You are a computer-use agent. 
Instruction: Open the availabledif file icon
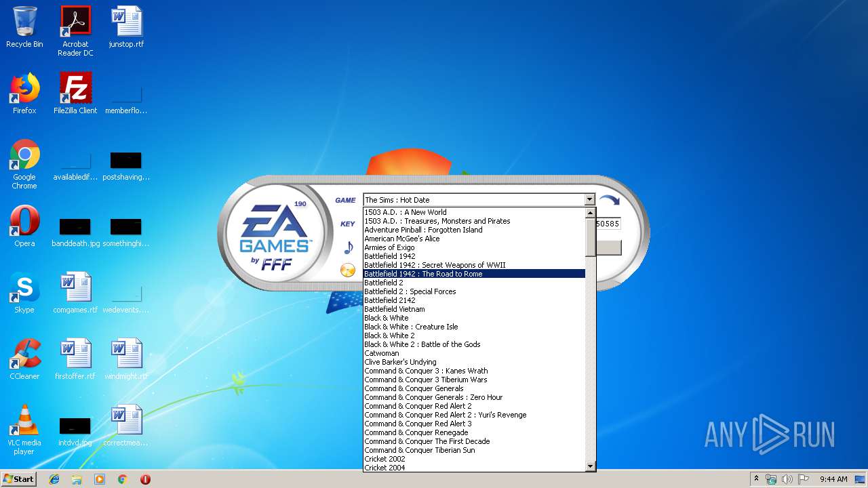coord(75,165)
